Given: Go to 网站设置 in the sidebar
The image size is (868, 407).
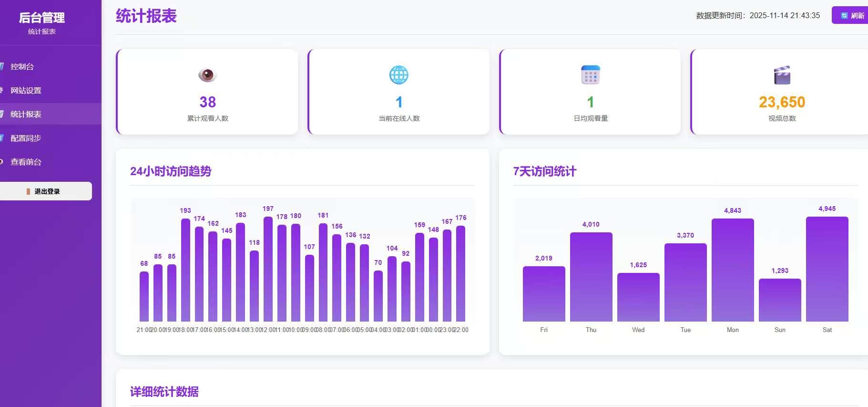Looking at the screenshot, I should click(26, 91).
